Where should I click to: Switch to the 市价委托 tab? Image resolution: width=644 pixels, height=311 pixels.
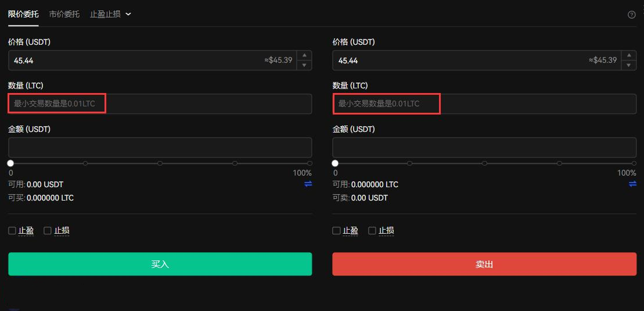point(64,14)
